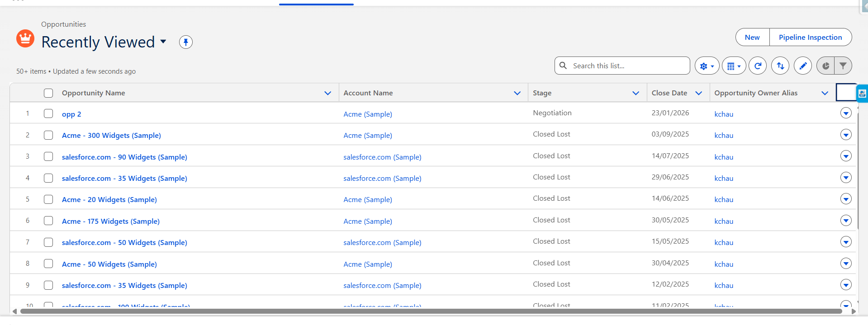Sort by Account Name column header
This screenshot has width=868, height=325.
[x=368, y=93]
